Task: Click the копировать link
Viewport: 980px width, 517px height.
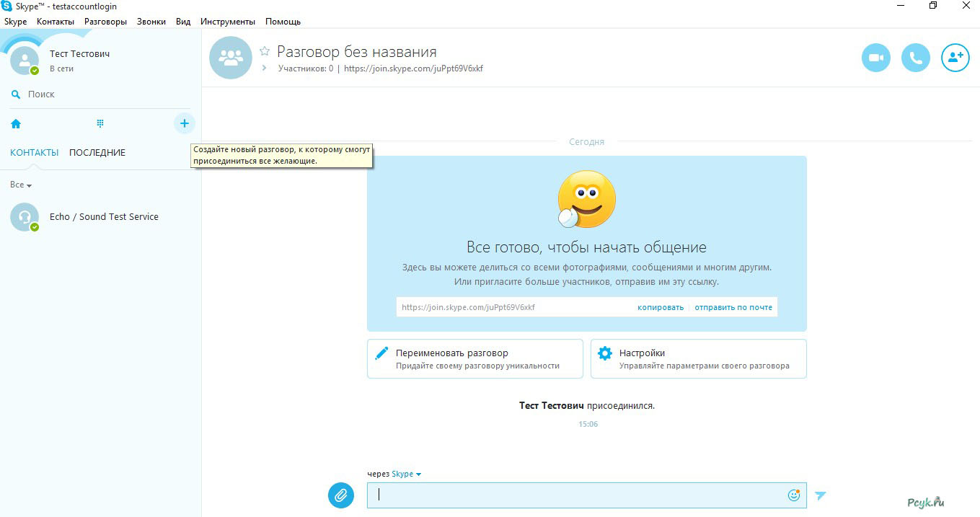Action: point(660,307)
